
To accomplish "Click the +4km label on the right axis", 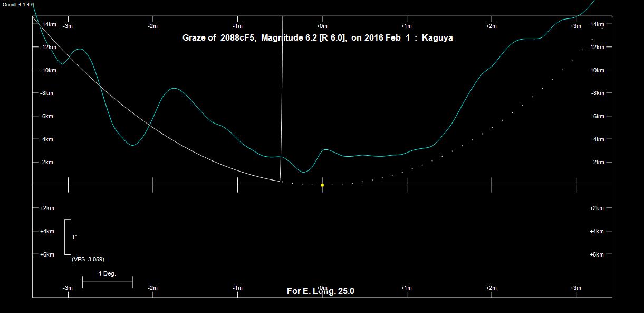I will click(x=597, y=231).
